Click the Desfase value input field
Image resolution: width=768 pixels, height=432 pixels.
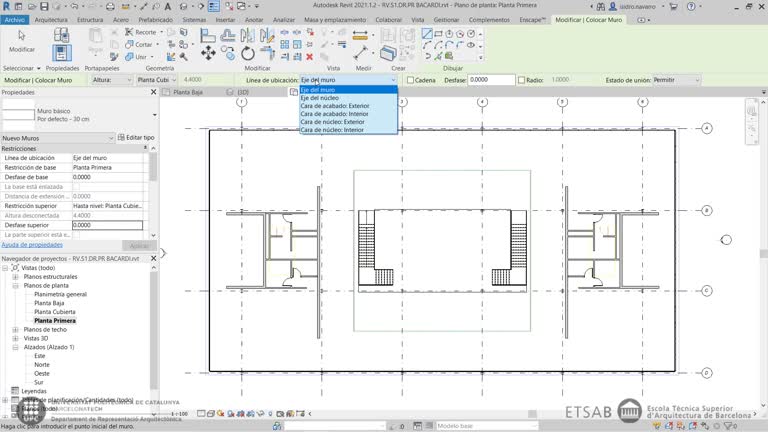click(x=492, y=80)
